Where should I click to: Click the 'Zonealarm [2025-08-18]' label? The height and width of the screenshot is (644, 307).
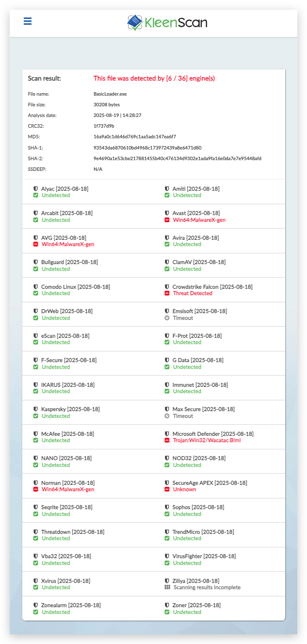pyautogui.click(x=71, y=605)
